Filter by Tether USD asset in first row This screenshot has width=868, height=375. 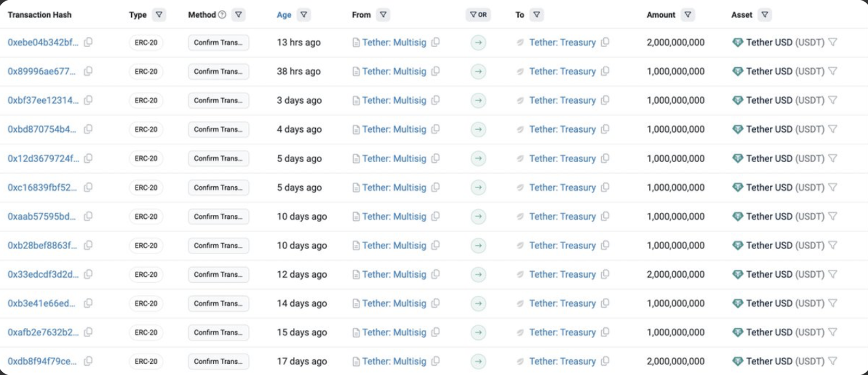(x=833, y=42)
